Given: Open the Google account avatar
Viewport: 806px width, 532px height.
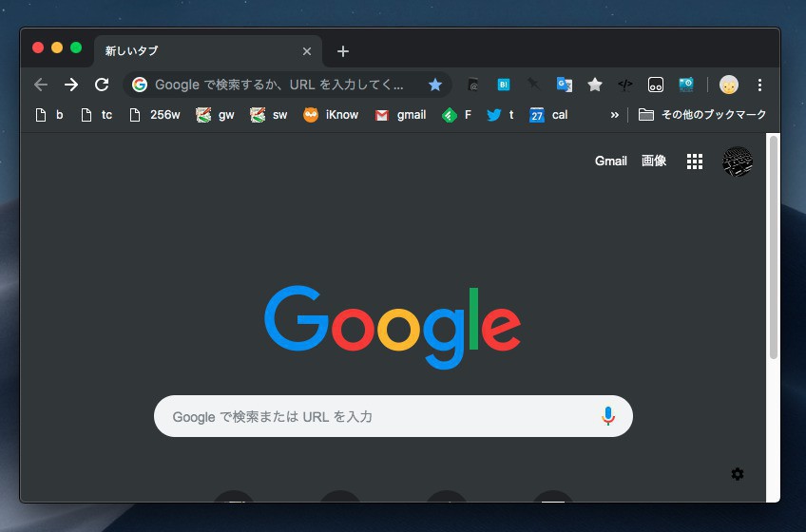Looking at the screenshot, I should pyautogui.click(x=738, y=161).
